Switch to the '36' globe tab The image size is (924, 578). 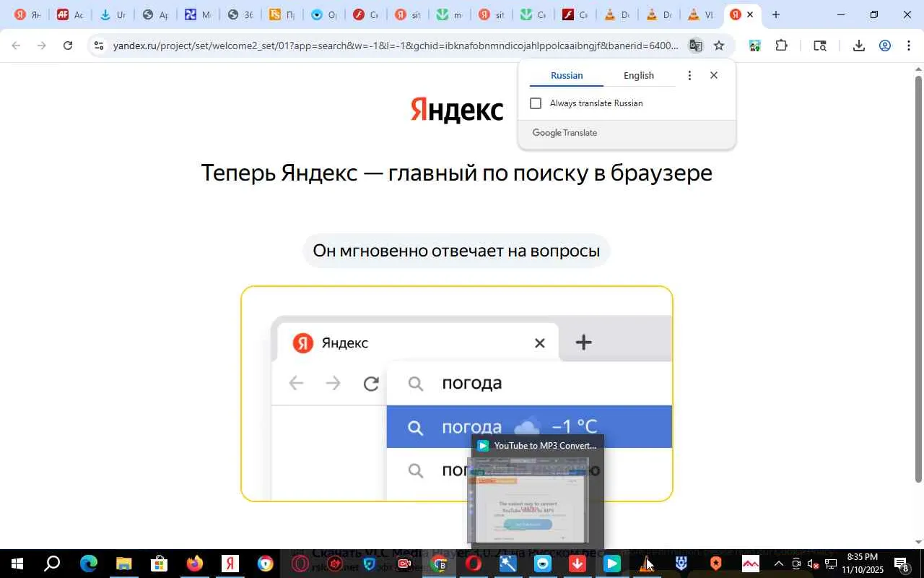coord(240,14)
